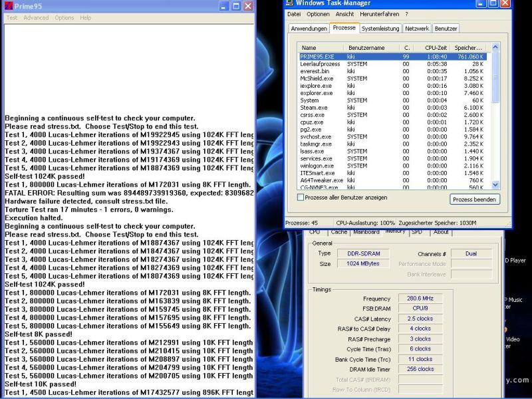Select the PRIME95.EXE process row
532x399 pixels.
[x=392, y=57]
